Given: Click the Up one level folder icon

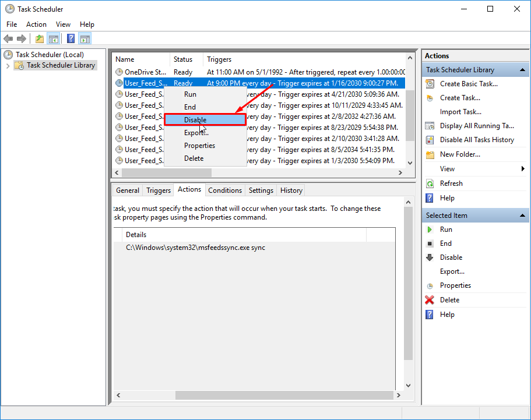Looking at the screenshot, I should click(x=40, y=39).
